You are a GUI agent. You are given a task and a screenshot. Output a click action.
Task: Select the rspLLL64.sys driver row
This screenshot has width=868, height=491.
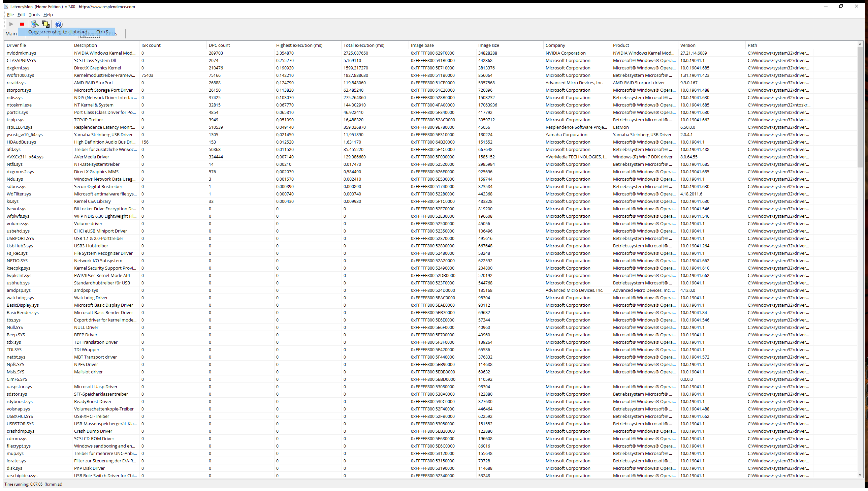[x=20, y=127]
